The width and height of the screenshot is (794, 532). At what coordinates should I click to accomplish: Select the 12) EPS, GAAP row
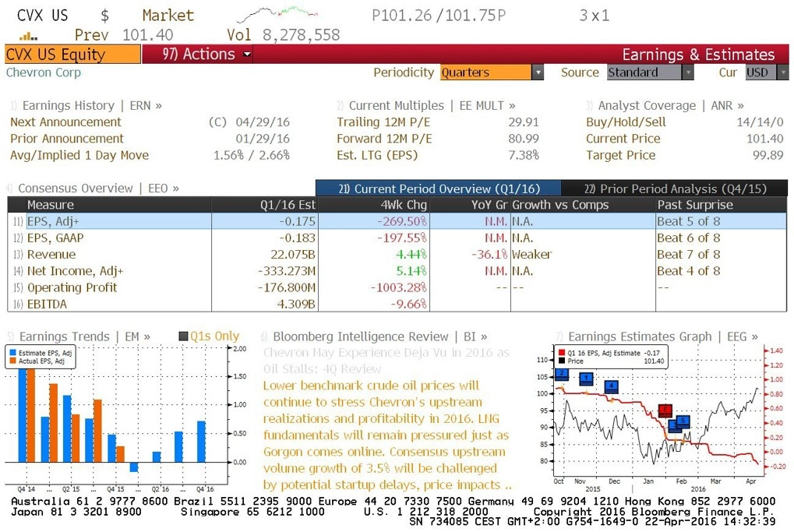pyautogui.click(x=397, y=238)
